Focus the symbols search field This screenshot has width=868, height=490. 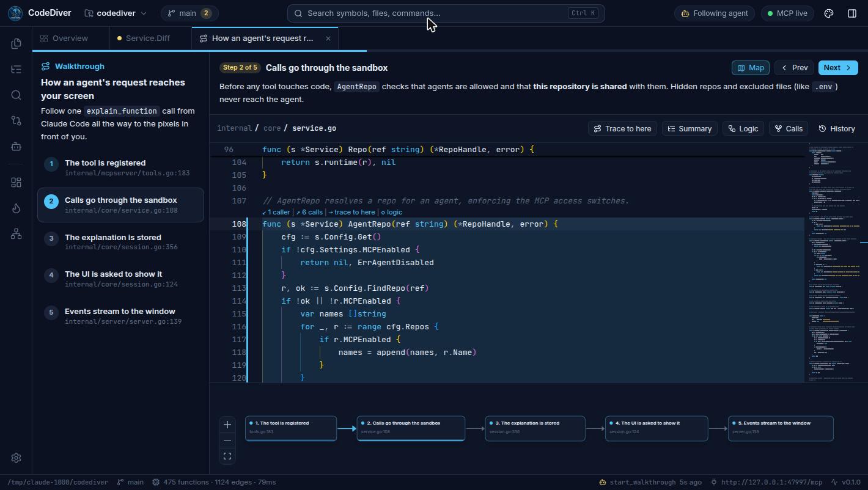click(x=446, y=13)
